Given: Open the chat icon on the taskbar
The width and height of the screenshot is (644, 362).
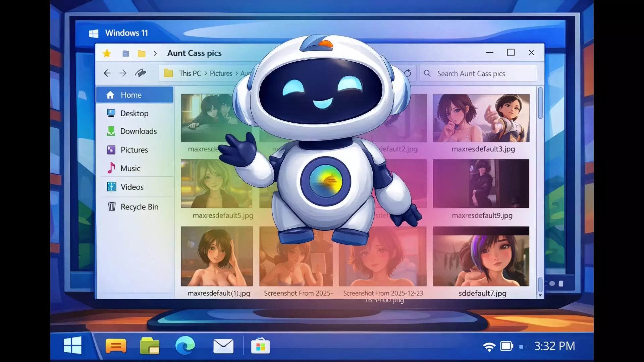Looking at the screenshot, I should coord(116,346).
